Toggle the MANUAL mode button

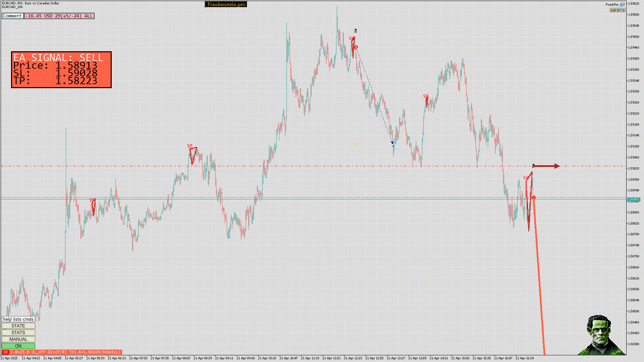coord(18,339)
